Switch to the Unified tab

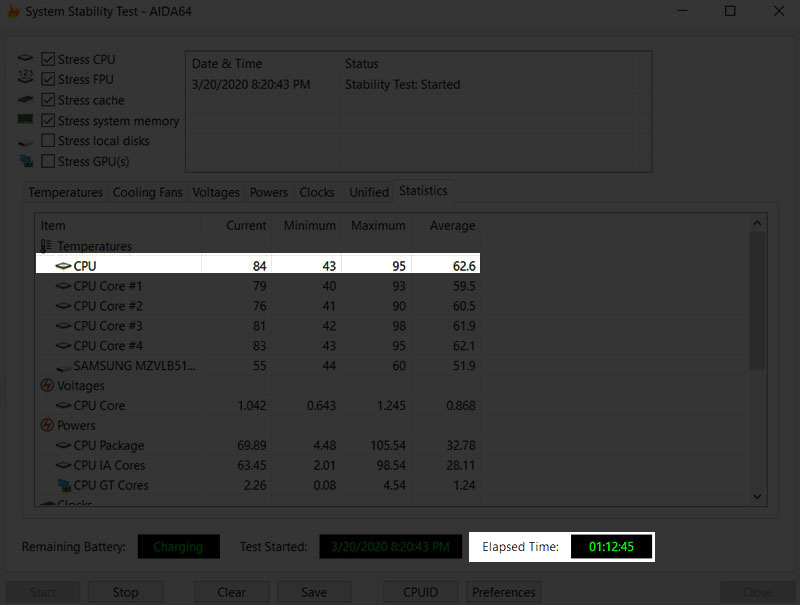point(369,192)
